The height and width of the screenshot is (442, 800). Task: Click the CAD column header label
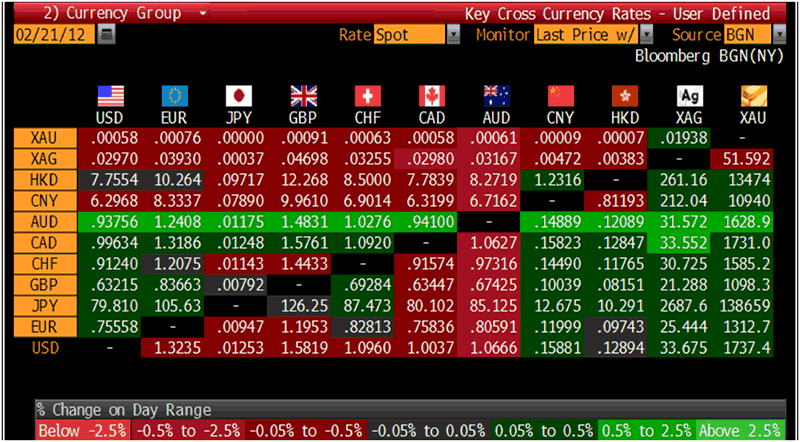[x=432, y=118]
